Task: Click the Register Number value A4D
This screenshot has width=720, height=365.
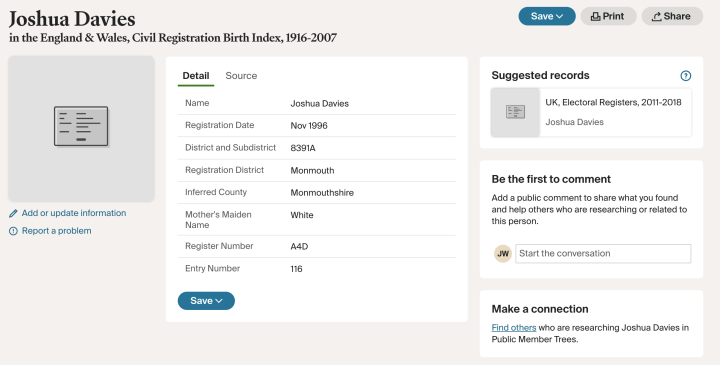Action: point(299,247)
